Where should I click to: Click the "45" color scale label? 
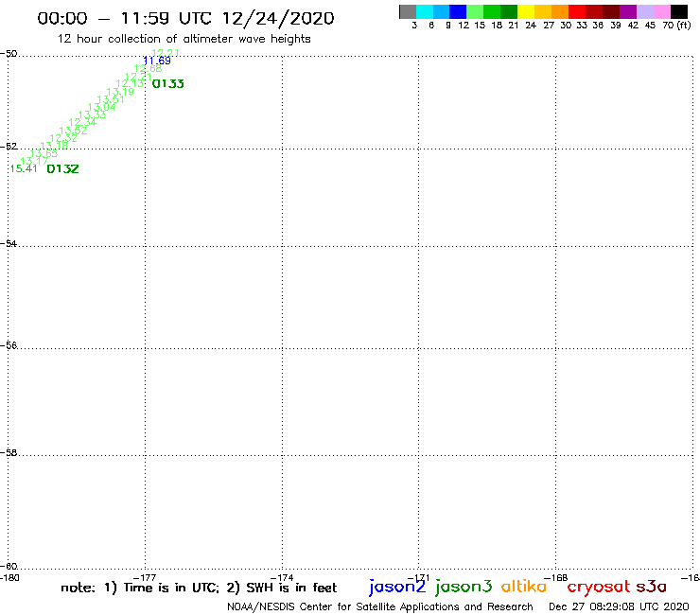(650, 25)
